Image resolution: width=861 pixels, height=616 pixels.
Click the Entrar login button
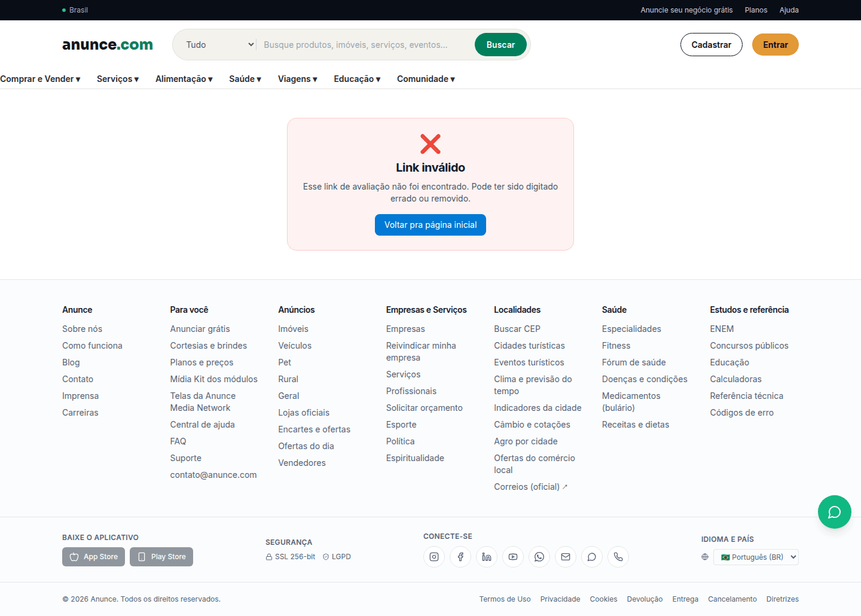775,45
